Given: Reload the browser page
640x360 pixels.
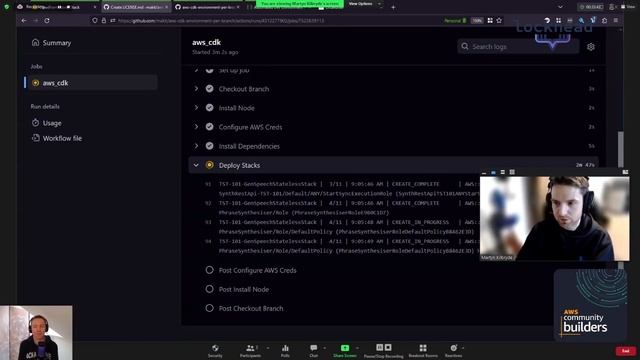Looking at the screenshot, I should 47,20.
